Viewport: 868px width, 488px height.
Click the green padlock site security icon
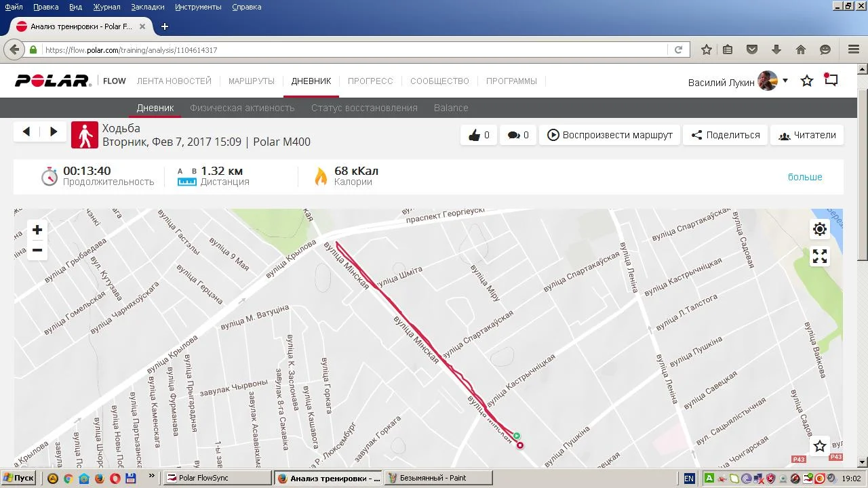click(33, 49)
